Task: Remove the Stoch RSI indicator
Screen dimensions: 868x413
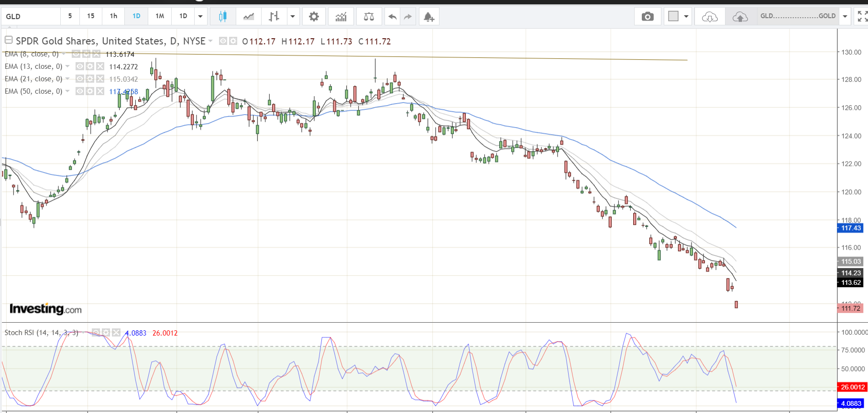Action: coord(116,332)
